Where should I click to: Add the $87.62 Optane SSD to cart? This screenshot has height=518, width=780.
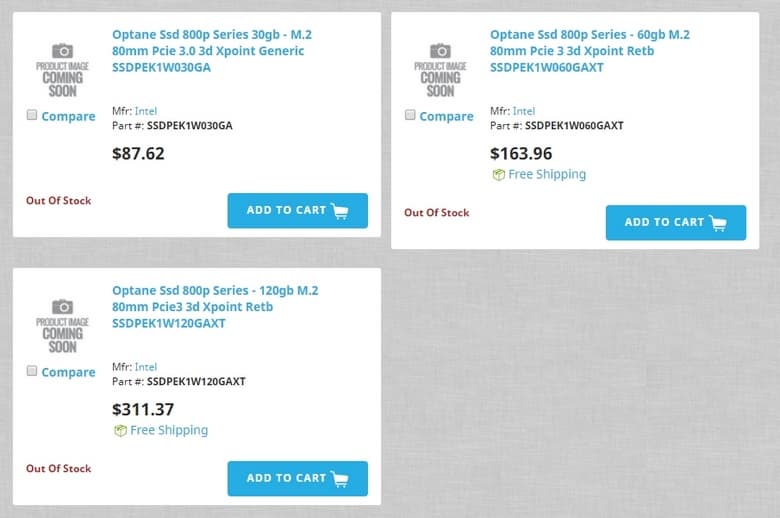click(x=297, y=211)
